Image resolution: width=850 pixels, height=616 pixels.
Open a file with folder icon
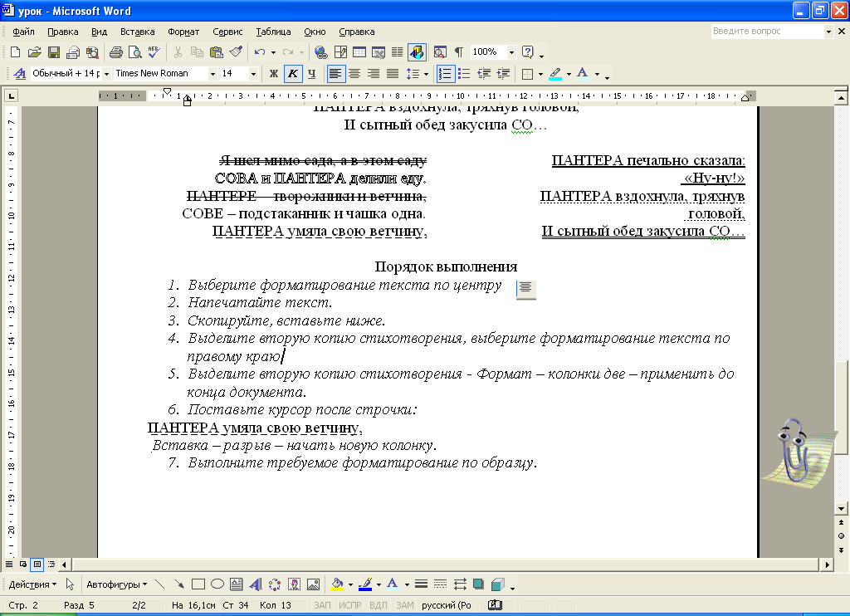click(x=34, y=52)
